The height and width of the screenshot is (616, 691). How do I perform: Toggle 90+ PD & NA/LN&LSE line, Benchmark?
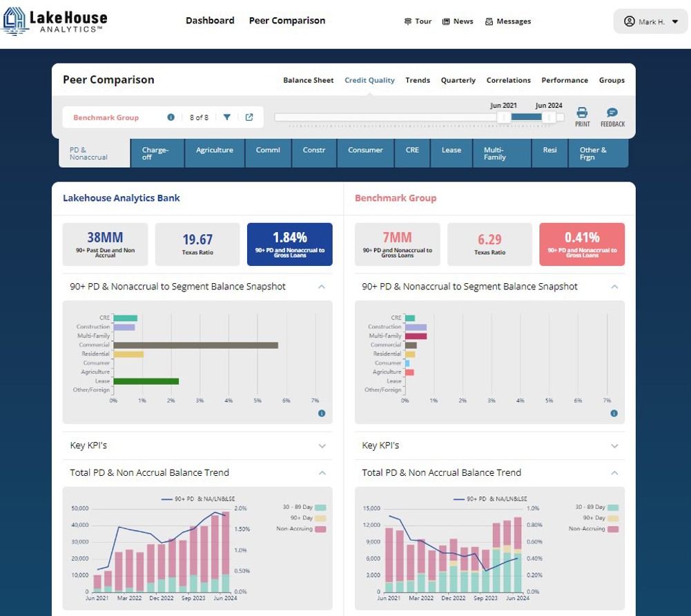pyautogui.click(x=490, y=499)
